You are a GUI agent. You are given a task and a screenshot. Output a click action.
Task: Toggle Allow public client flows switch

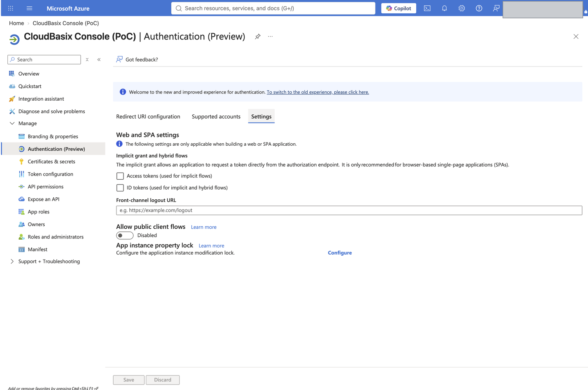(125, 235)
